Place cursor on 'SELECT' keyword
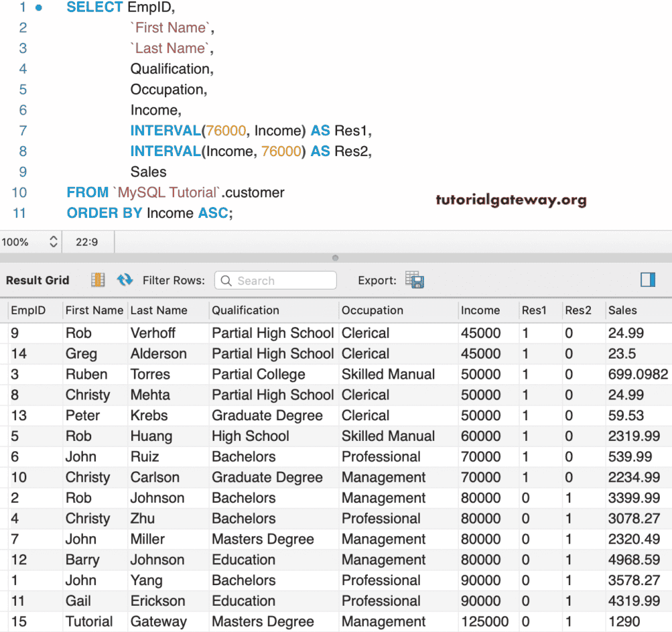 tap(94, 7)
